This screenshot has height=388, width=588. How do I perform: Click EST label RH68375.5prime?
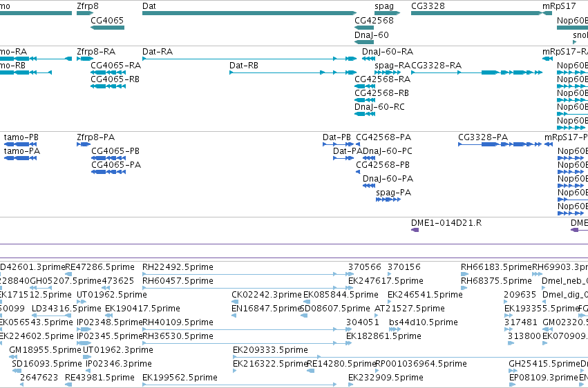496,281
